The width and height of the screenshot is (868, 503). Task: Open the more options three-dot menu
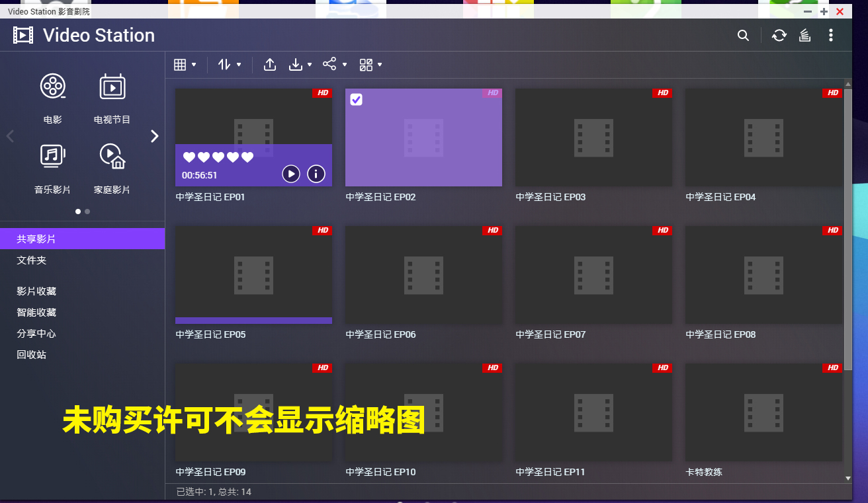click(831, 35)
